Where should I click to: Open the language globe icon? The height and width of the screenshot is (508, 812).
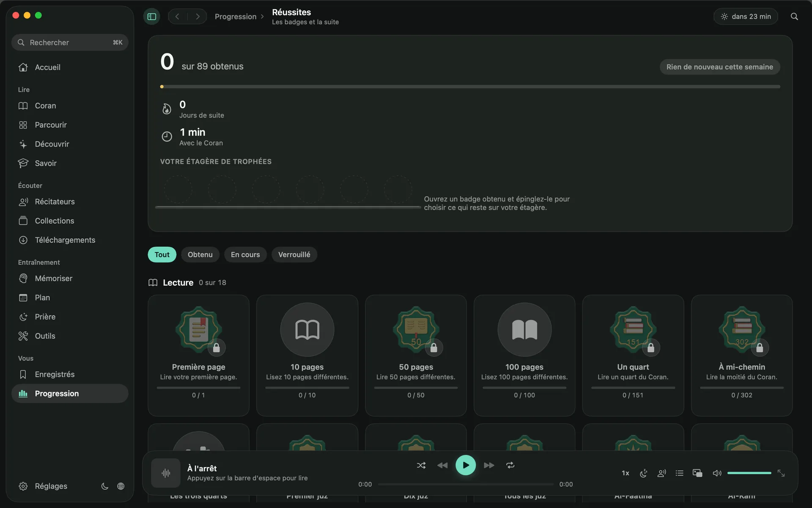point(121,486)
